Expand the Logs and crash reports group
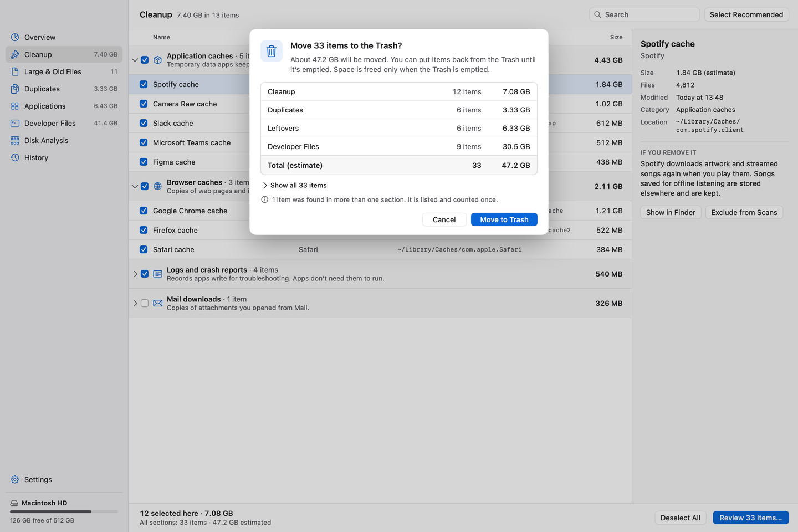The height and width of the screenshot is (532, 798). 135,274
